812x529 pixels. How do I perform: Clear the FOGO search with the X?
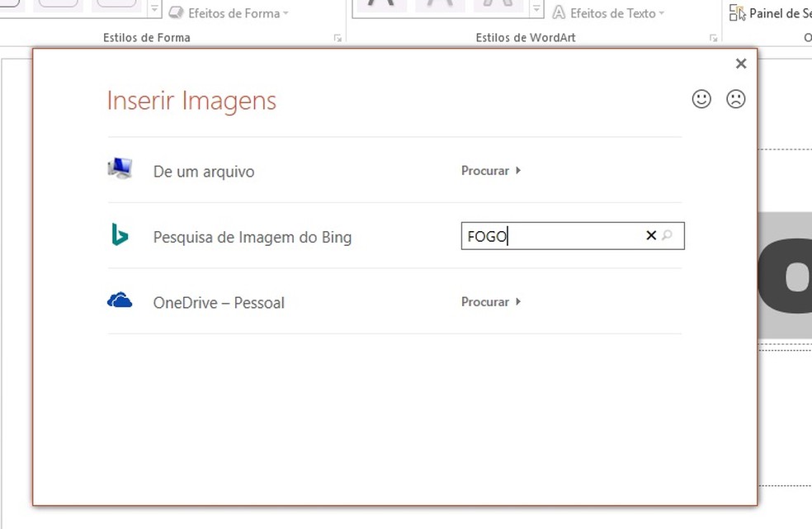click(x=651, y=235)
